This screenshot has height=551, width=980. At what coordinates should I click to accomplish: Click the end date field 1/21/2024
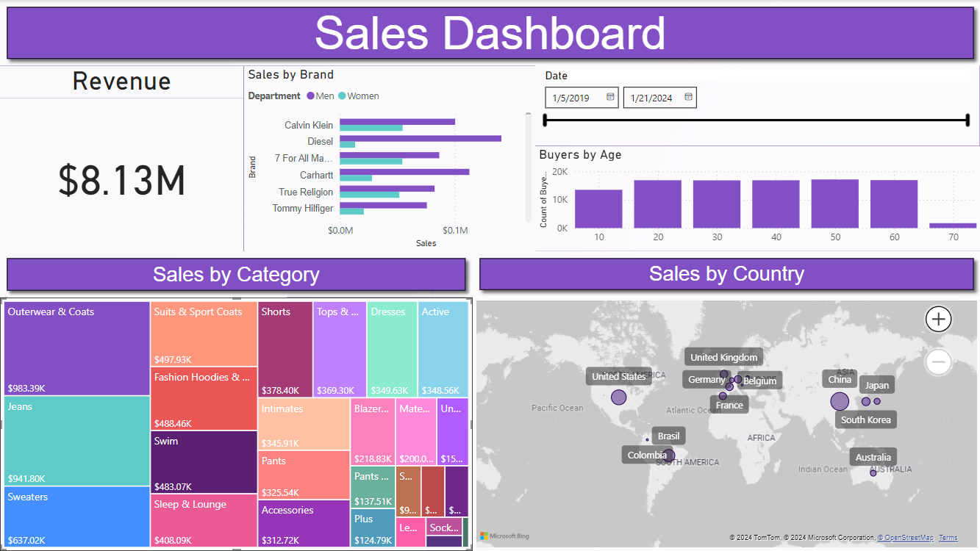[x=653, y=98]
